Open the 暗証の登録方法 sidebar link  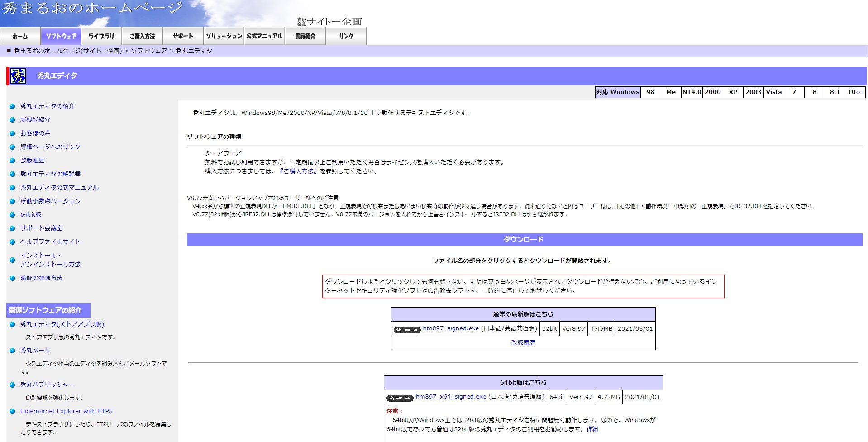41,278
